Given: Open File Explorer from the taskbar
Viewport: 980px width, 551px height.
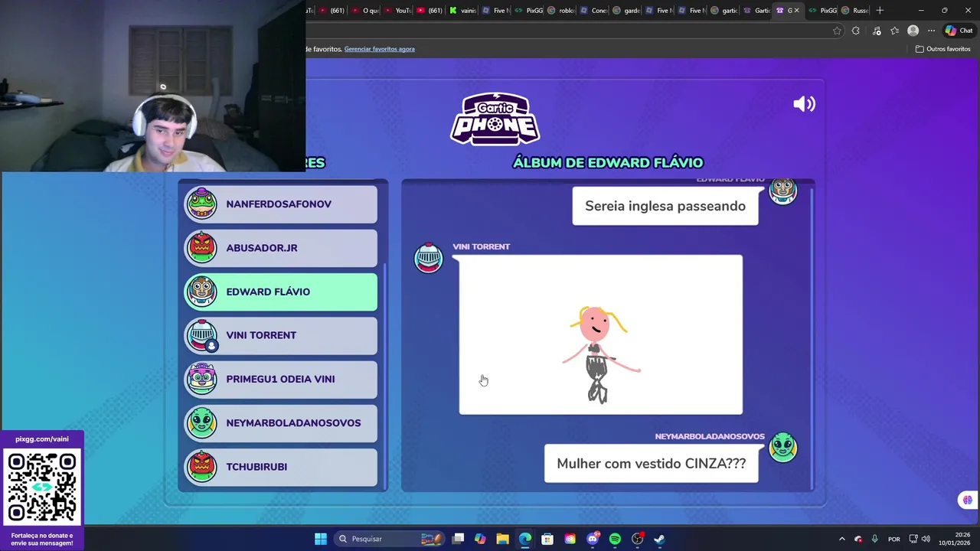Looking at the screenshot, I should pos(502,539).
